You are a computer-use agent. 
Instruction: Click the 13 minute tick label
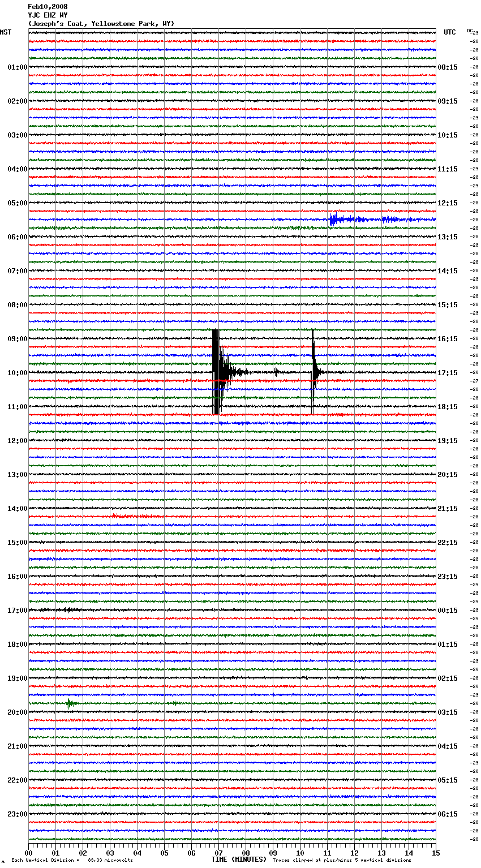pyautogui.click(x=381, y=853)
